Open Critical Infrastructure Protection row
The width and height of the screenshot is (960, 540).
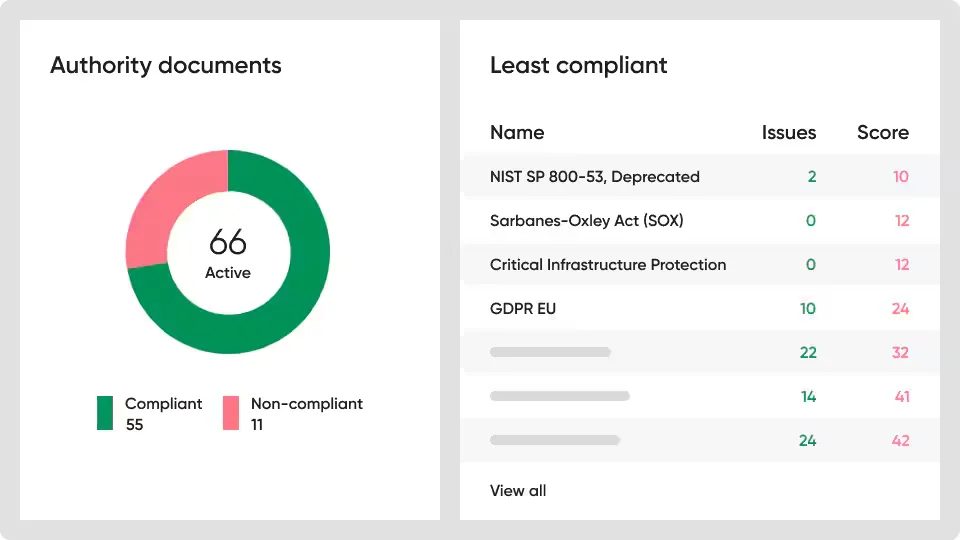point(701,264)
